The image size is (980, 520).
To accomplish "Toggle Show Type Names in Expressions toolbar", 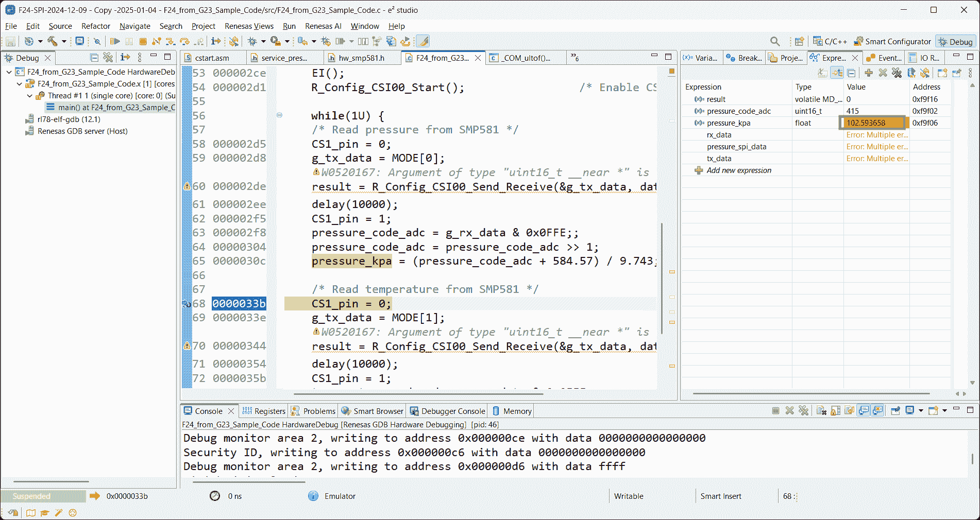I will click(823, 73).
